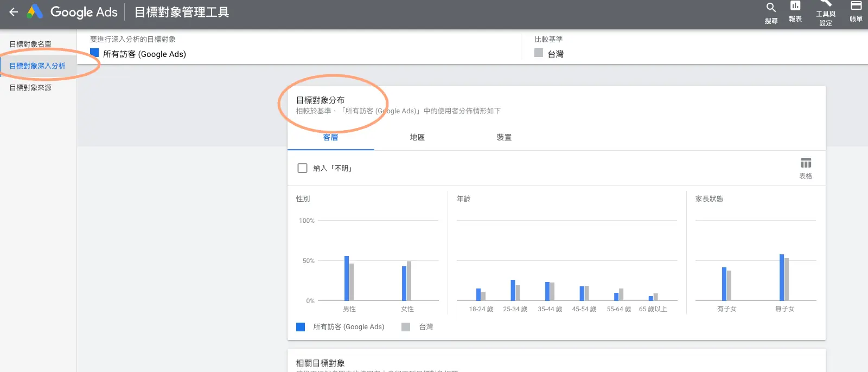Switch to the 裝置 tab
The image size is (868, 372).
(x=504, y=137)
